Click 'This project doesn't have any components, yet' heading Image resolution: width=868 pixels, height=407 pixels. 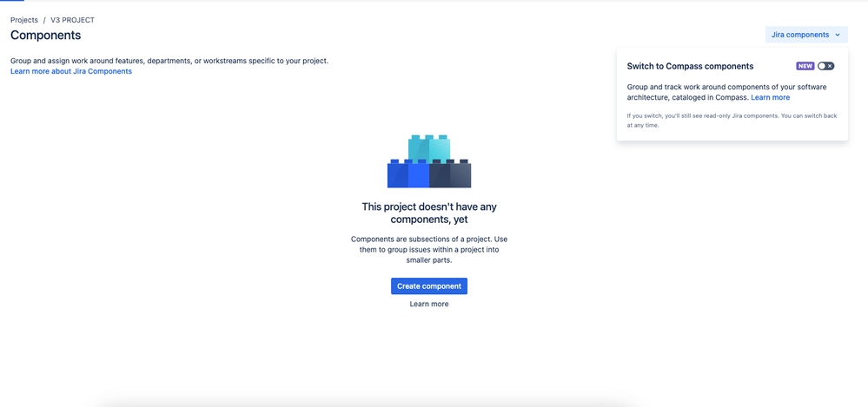[429, 213]
